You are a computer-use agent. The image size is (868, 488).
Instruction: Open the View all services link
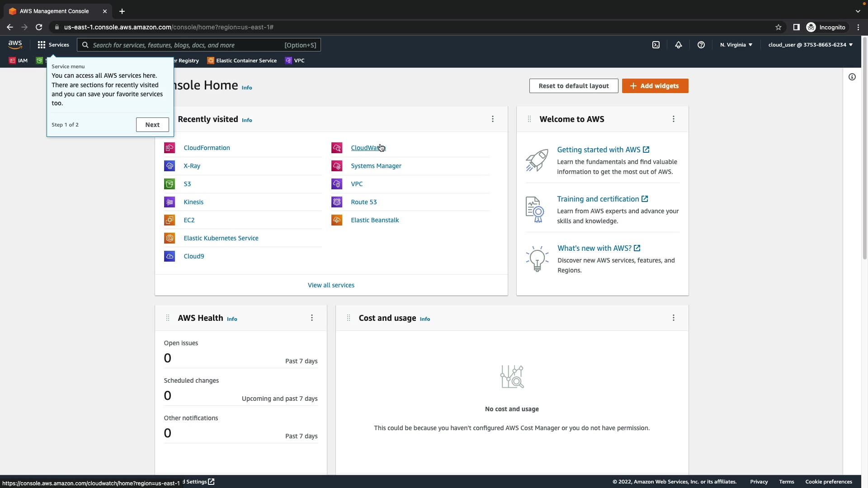tap(331, 285)
